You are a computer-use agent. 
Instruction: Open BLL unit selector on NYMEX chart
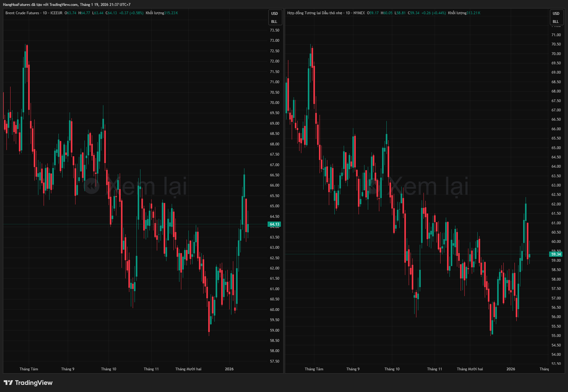click(x=556, y=22)
